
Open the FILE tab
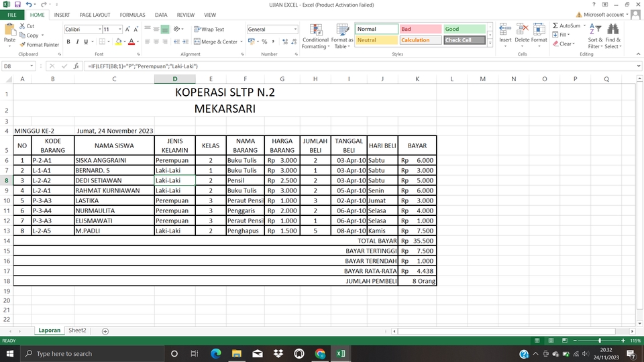tap(12, 15)
